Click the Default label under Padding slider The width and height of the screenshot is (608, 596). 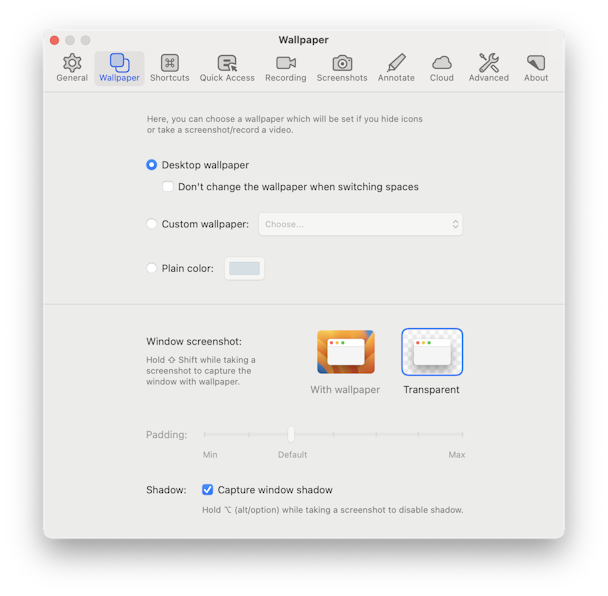click(292, 454)
